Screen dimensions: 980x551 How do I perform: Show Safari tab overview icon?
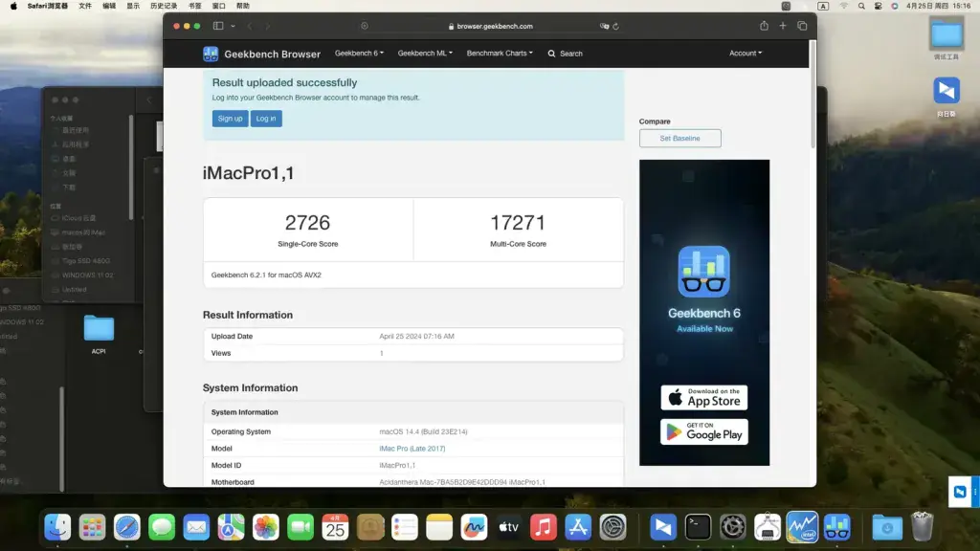[x=802, y=26]
